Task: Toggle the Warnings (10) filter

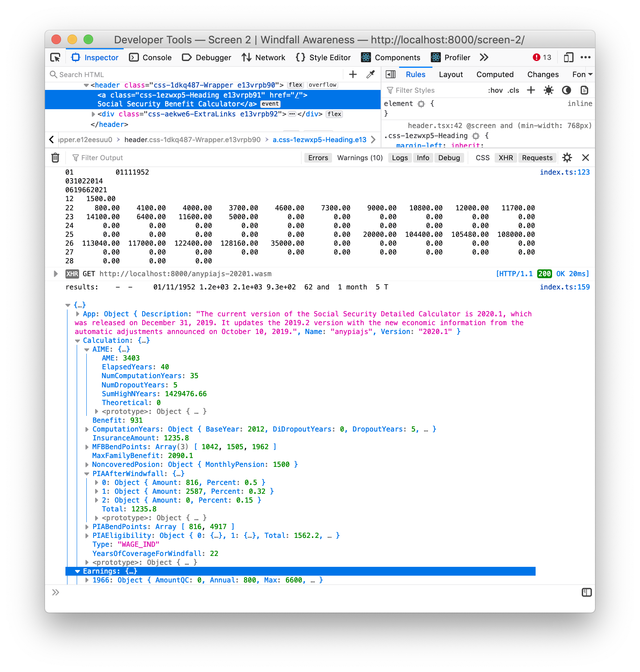Action: tap(360, 158)
